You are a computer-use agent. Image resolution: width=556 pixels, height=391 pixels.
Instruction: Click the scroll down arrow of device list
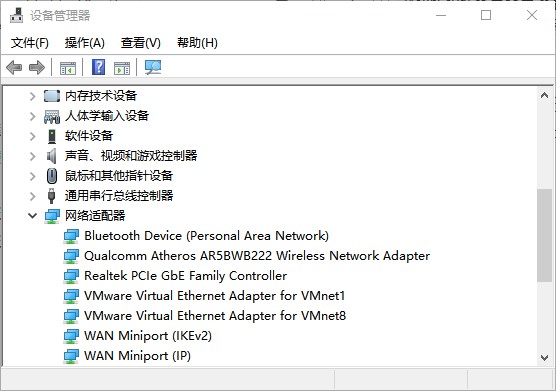coord(544,357)
